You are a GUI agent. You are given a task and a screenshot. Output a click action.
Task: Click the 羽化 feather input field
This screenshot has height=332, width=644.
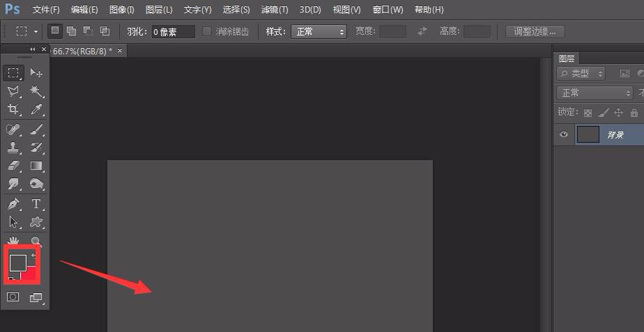click(x=174, y=31)
